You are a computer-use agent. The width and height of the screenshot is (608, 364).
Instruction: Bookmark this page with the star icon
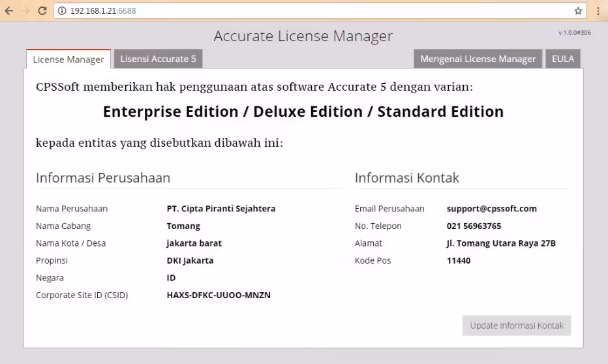[x=578, y=11]
